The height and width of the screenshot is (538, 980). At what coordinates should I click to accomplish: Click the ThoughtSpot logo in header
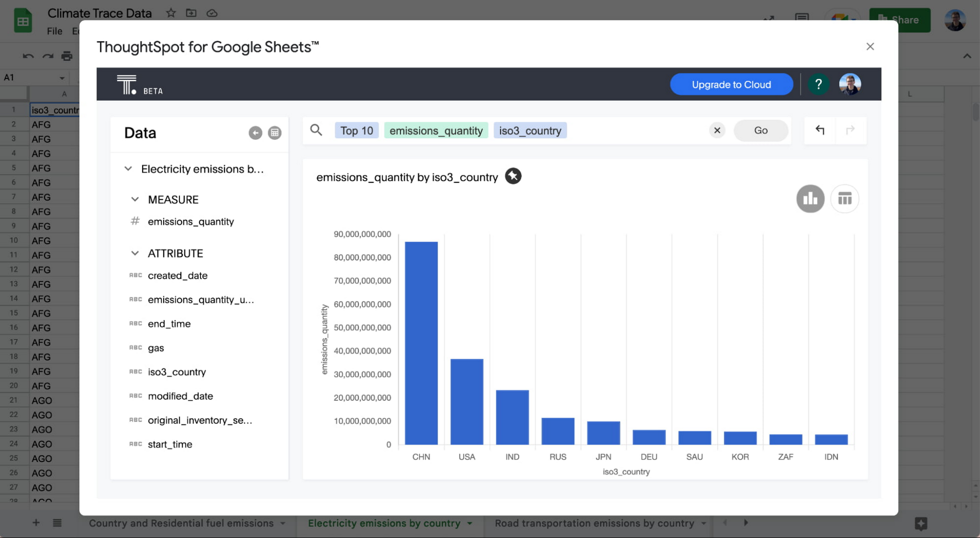coord(127,85)
